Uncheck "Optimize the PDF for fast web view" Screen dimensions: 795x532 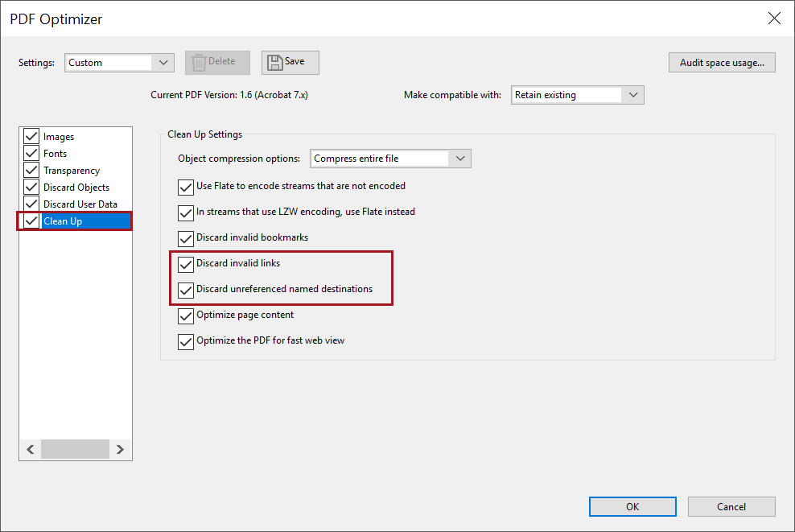(186, 340)
